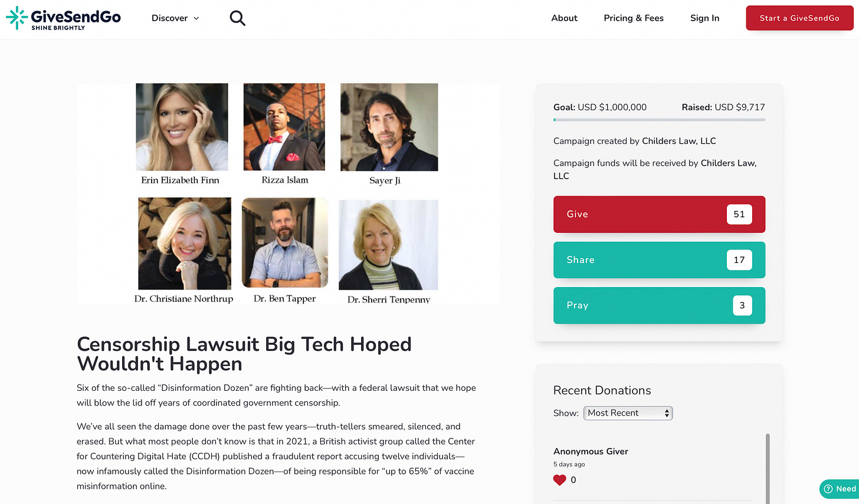
Task: Click the teal Pray button
Action: (659, 305)
